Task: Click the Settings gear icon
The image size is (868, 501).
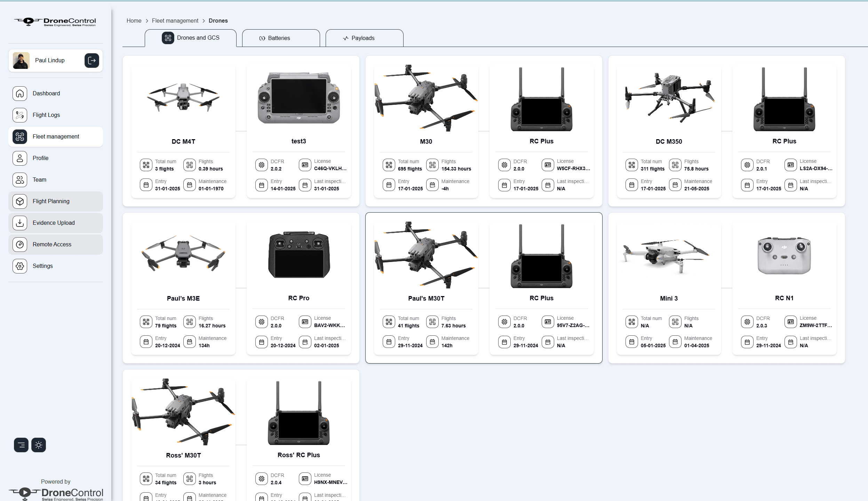Action: pos(20,266)
